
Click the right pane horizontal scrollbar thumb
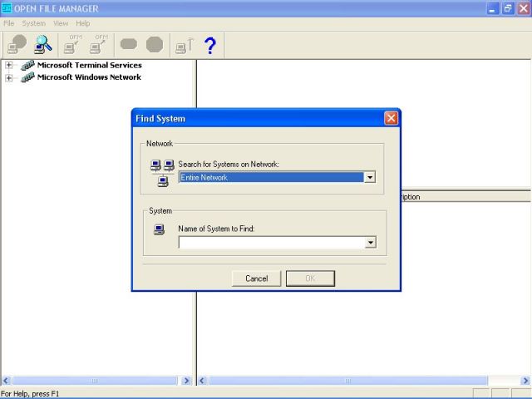coord(347,381)
